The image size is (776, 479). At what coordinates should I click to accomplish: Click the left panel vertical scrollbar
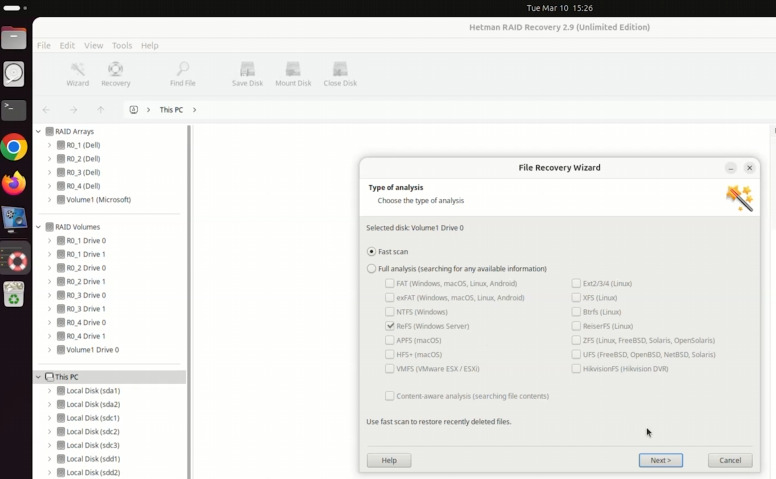(189, 302)
